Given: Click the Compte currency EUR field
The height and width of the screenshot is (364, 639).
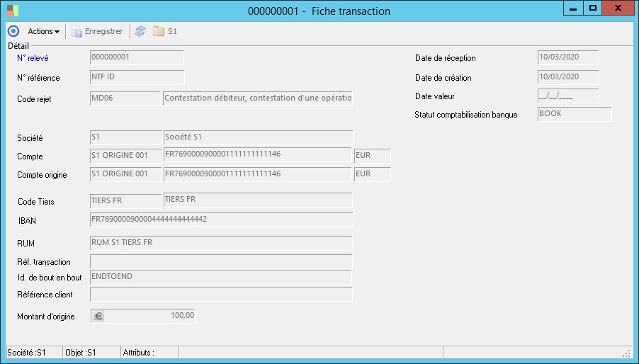Looking at the screenshot, I should click(372, 156).
